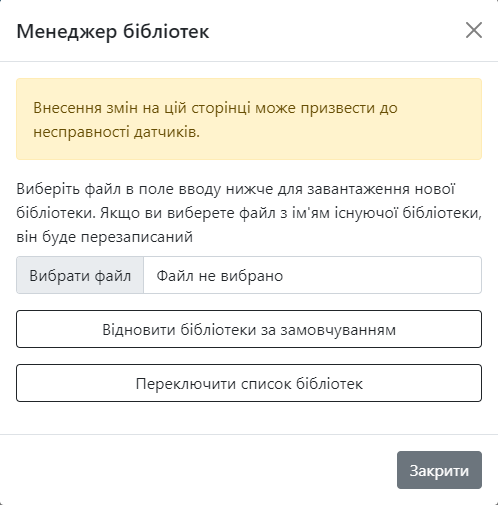Viewport: 498px width, 505px height.
Task: Click the empty file name area
Action: coord(312,275)
